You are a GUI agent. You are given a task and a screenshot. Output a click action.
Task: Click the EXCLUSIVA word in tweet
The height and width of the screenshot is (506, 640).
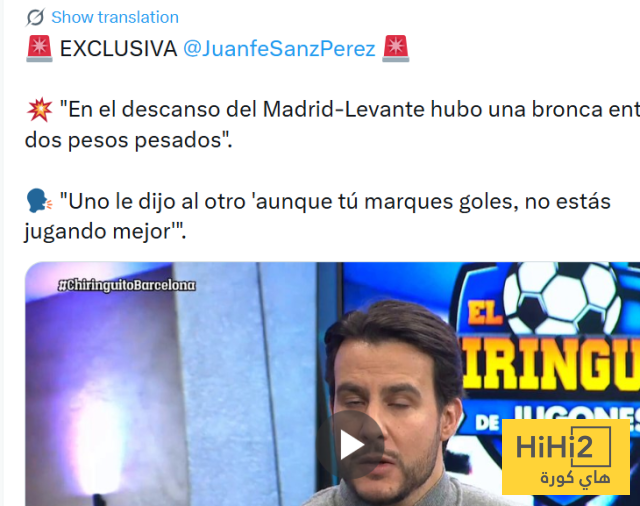[118, 49]
